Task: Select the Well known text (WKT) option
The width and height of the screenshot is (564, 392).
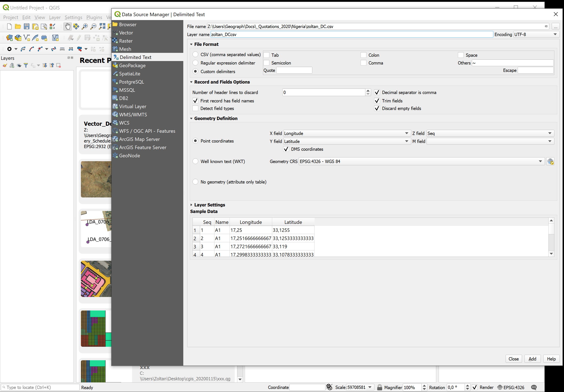Action: pos(195,161)
